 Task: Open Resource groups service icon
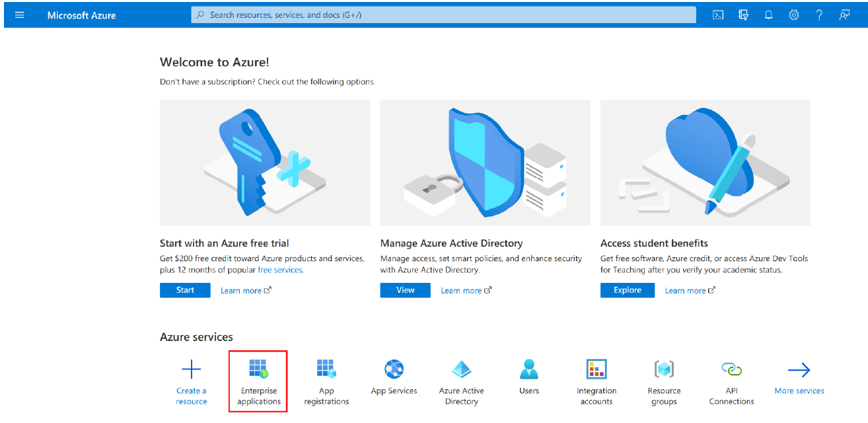[x=664, y=369]
